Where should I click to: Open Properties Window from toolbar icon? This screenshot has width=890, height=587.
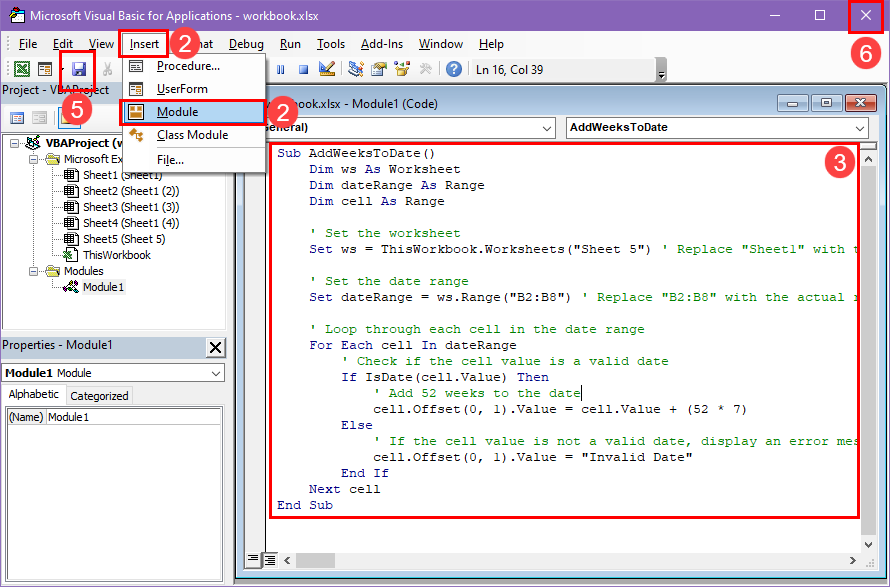379,69
